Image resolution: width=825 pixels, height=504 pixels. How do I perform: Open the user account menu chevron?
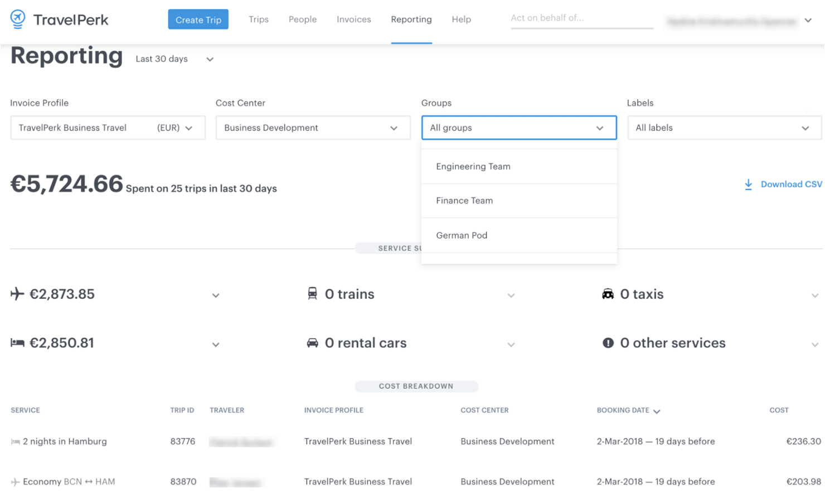pyautogui.click(x=808, y=21)
